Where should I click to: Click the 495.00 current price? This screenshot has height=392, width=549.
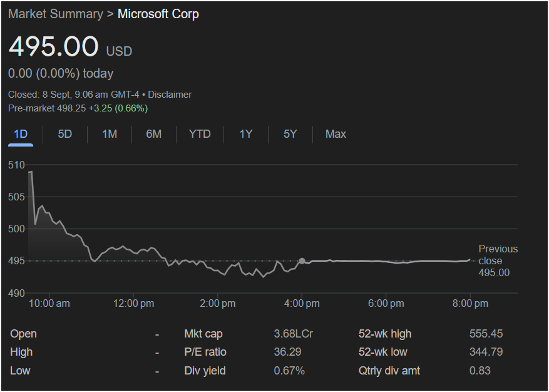click(x=54, y=46)
